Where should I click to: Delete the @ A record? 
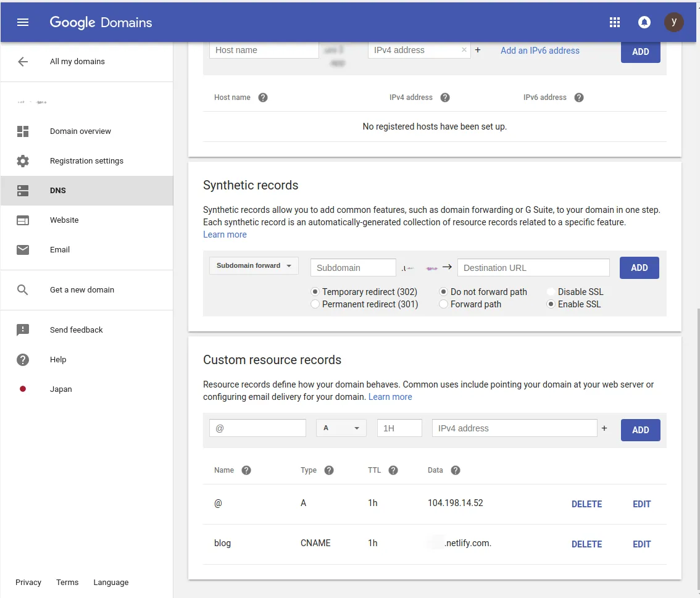pos(586,504)
